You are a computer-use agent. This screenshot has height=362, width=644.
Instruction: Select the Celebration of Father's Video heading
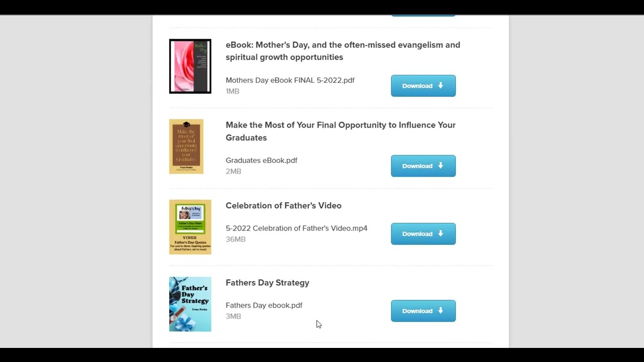coord(283,206)
